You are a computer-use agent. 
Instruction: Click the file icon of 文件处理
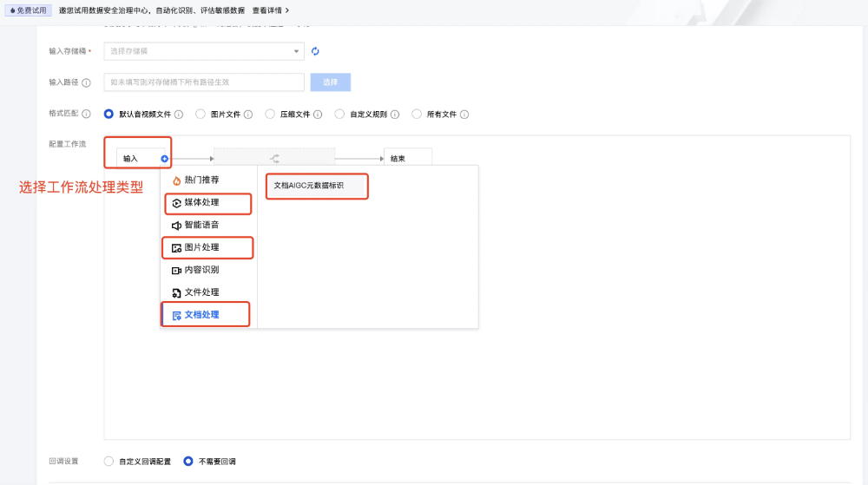(x=176, y=293)
